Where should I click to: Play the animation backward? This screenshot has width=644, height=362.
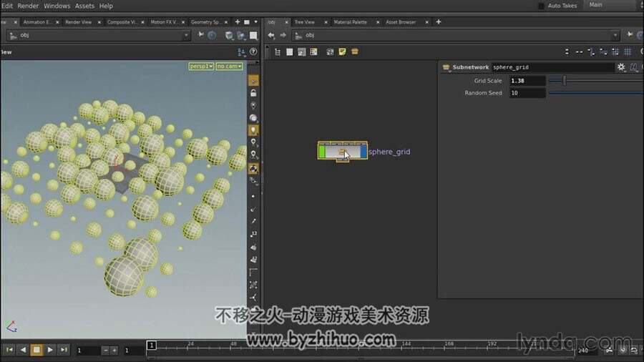(23, 350)
